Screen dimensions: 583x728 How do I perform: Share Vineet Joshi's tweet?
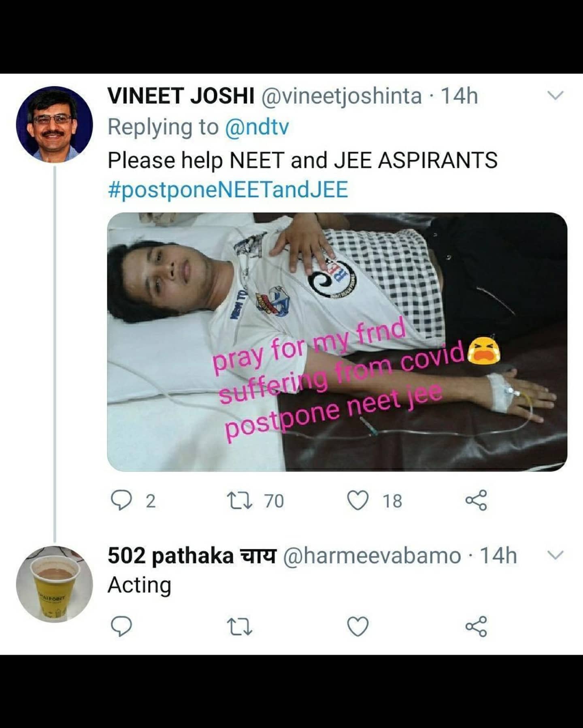pyautogui.click(x=476, y=501)
